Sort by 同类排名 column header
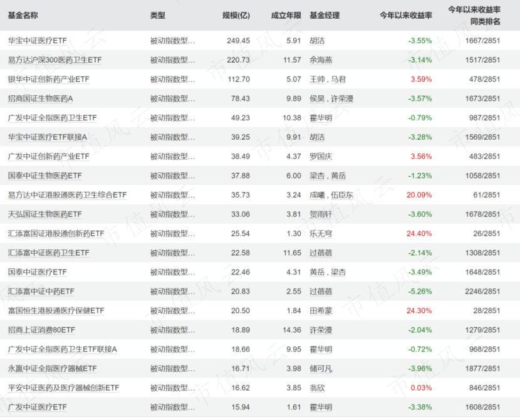Viewport: 520px width, 420px height. point(485,21)
